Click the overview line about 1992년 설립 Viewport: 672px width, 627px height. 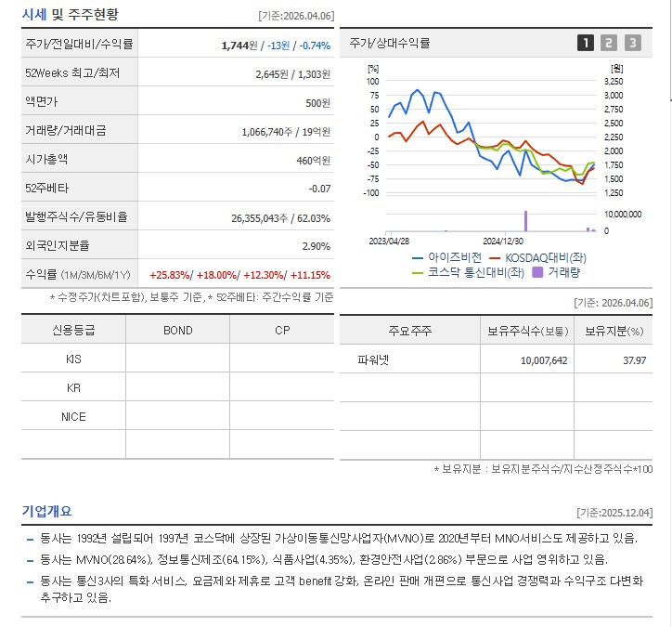click(x=338, y=538)
